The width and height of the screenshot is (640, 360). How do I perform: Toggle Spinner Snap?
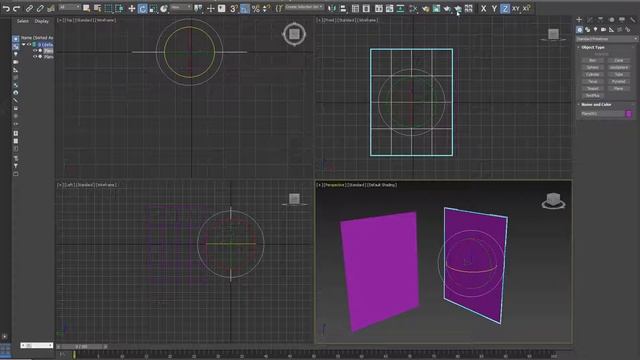(266, 9)
